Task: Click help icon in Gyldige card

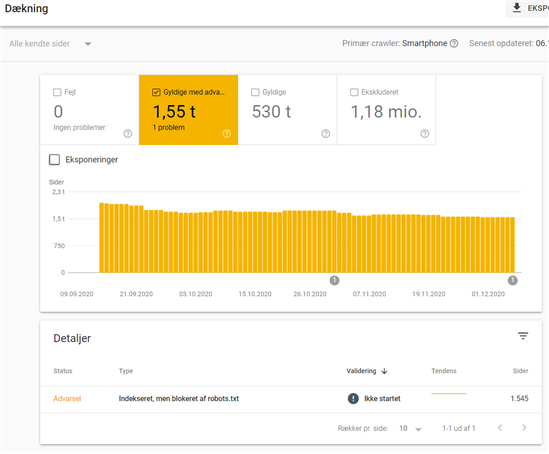Action: click(326, 133)
